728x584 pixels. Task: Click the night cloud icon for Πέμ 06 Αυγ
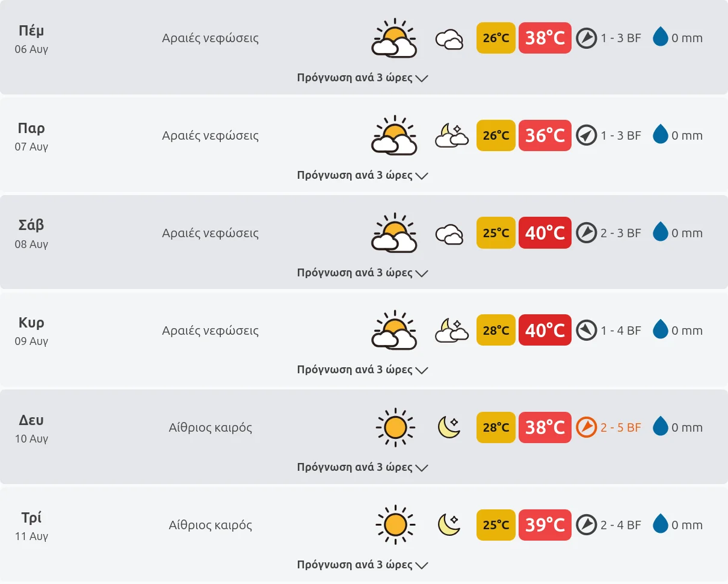pos(449,40)
